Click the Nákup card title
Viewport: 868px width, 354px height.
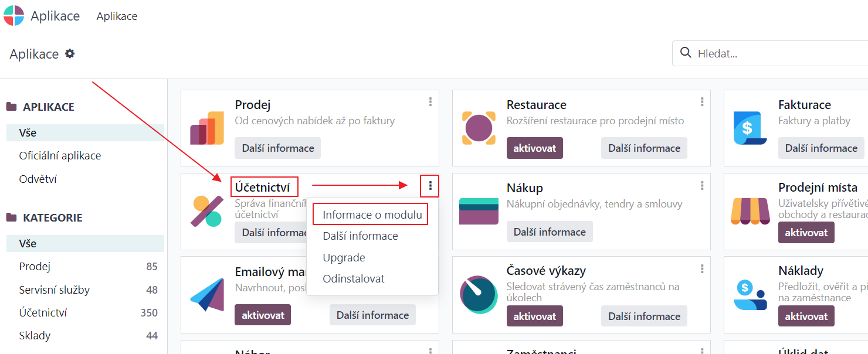pyautogui.click(x=525, y=188)
